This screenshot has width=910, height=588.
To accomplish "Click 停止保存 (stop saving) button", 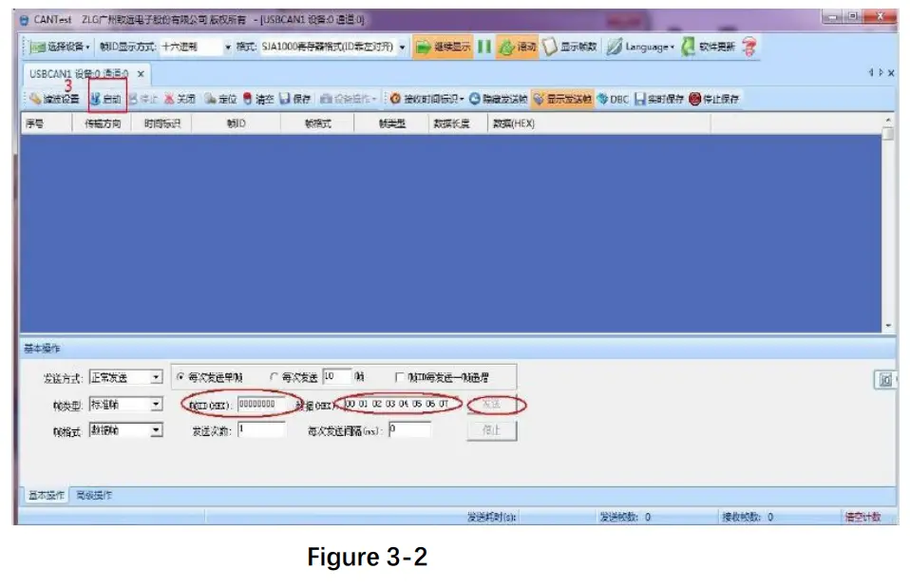I will (713, 99).
